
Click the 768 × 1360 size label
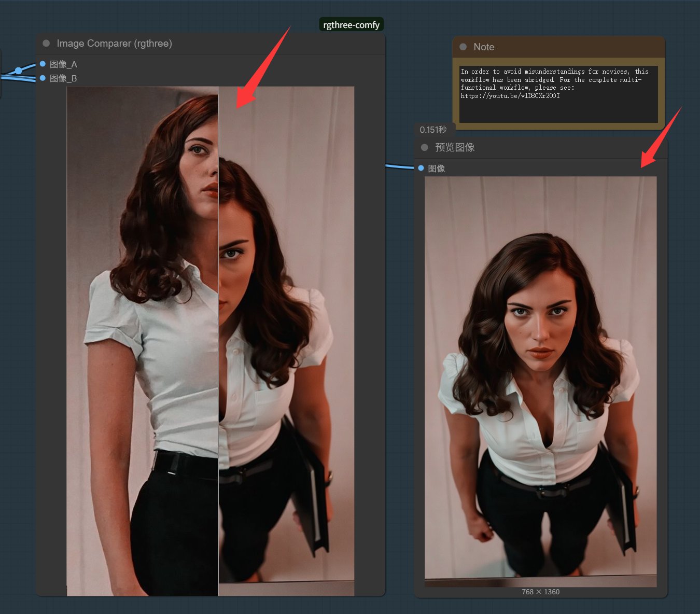(540, 592)
